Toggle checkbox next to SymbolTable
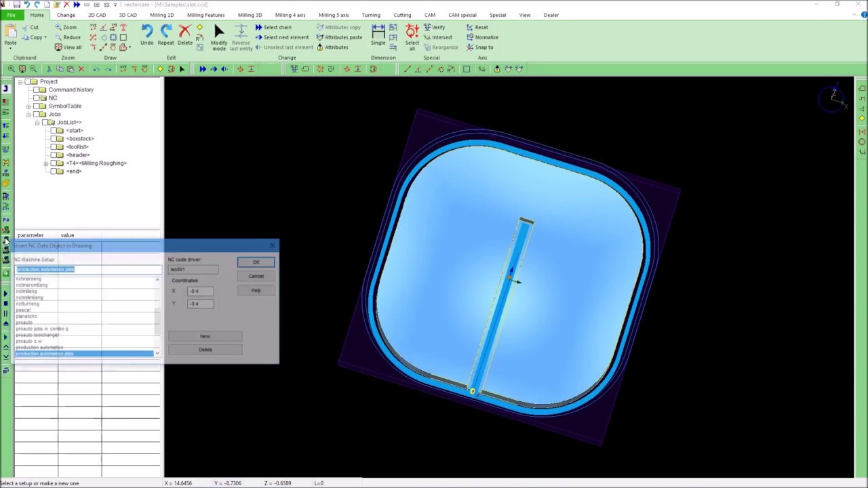 point(36,106)
